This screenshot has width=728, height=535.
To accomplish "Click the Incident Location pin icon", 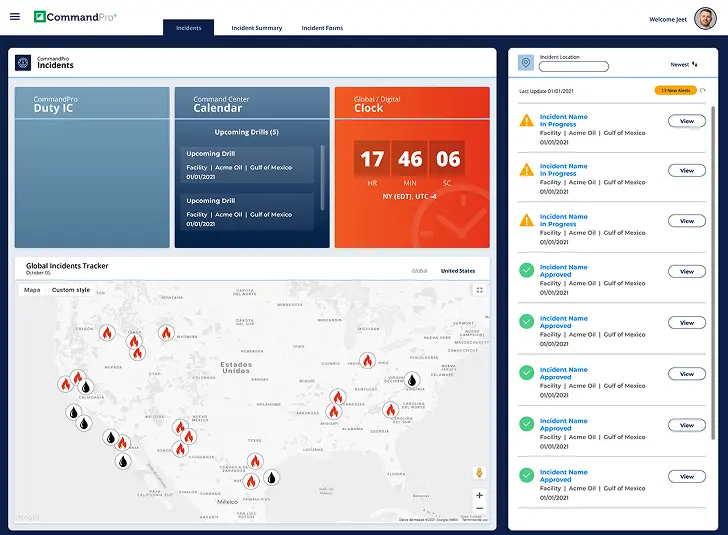I will (526, 63).
